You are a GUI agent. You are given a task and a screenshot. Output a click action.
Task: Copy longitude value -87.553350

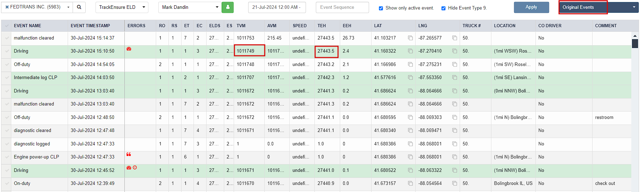[x=455, y=78]
